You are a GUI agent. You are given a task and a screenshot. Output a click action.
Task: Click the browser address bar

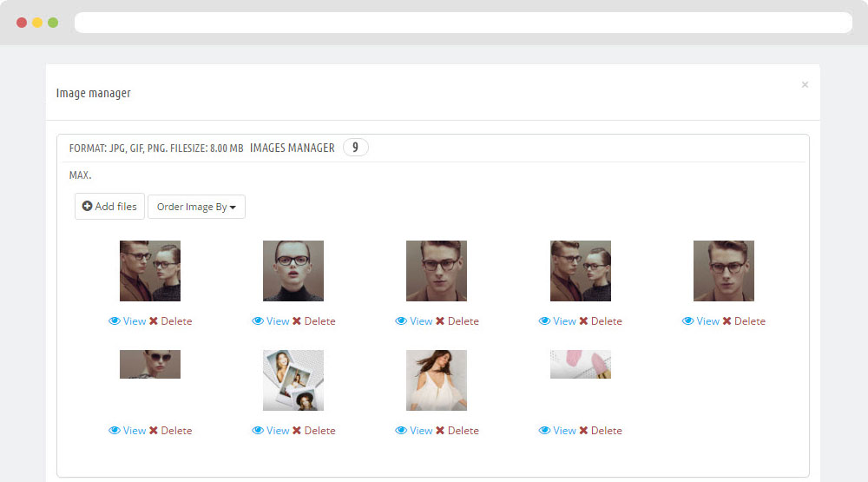(464, 23)
